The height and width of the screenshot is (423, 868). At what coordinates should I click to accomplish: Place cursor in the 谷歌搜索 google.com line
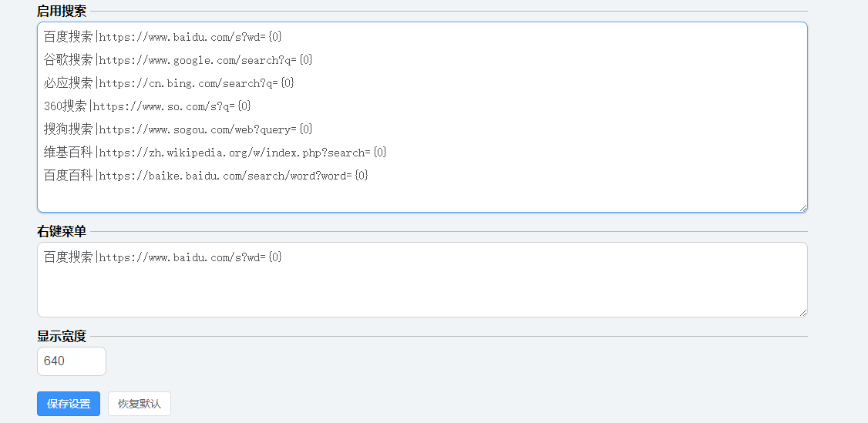[178, 60]
